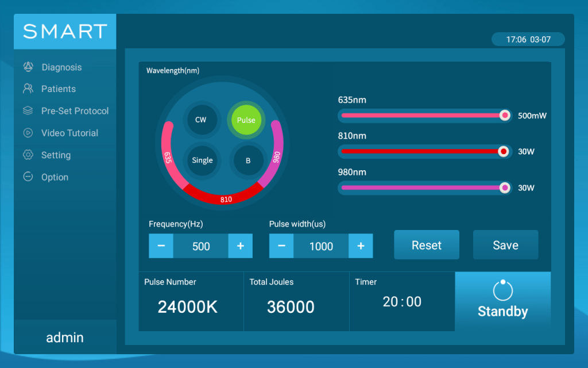Click the Pre-Set Protocol layers icon
This screenshot has width=588, height=368.
coord(28,110)
